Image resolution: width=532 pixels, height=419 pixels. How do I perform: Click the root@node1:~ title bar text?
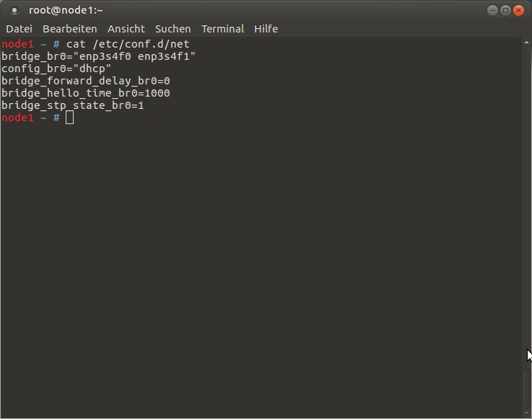pos(66,11)
